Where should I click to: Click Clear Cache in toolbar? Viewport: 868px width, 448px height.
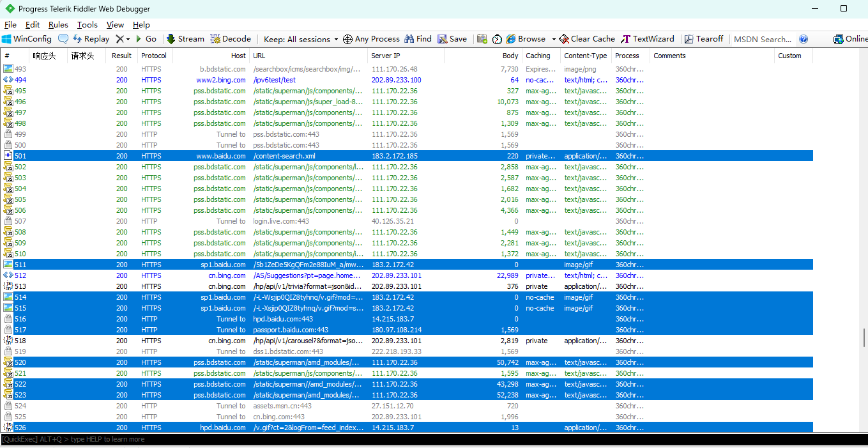point(587,39)
